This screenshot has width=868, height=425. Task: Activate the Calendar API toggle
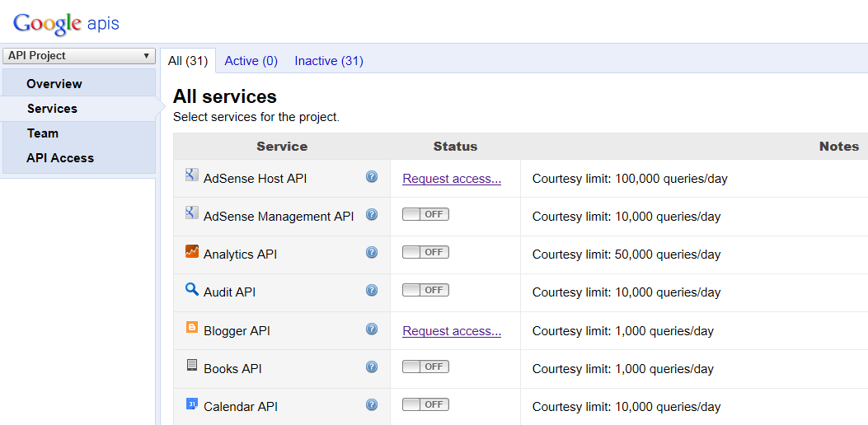coord(425,404)
